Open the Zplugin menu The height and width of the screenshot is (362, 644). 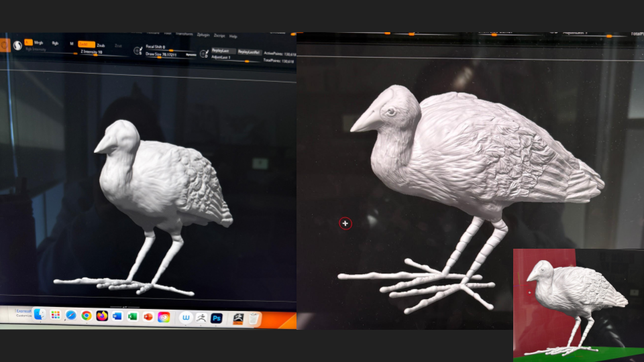click(203, 35)
